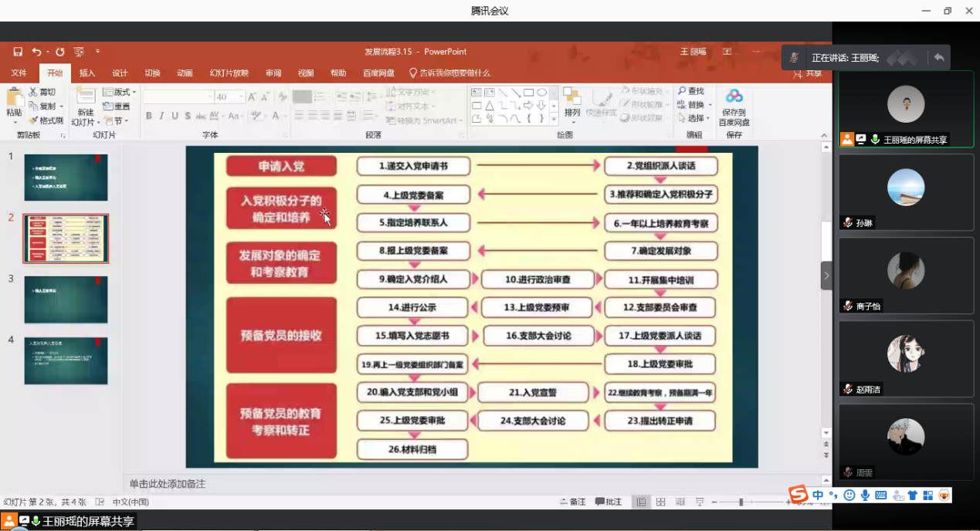Click the Save icon in quick access toolbar
Viewport: 980px width, 531px height.
(x=18, y=52)
